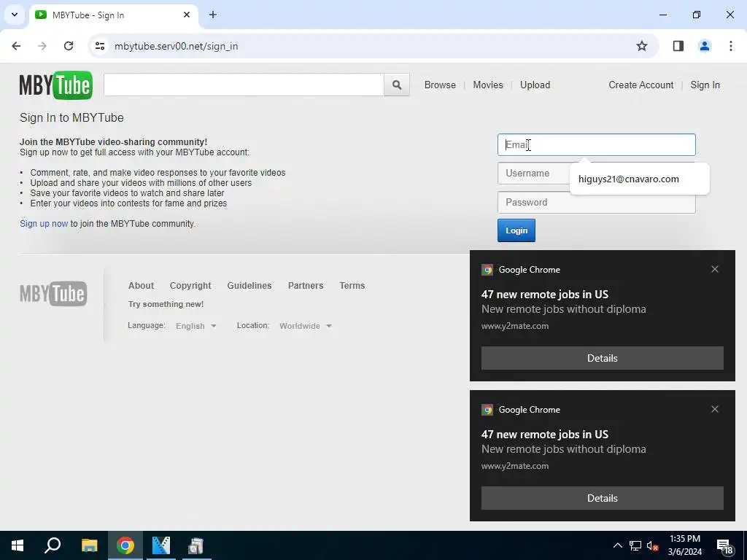Open the Partners footer link

306,285
